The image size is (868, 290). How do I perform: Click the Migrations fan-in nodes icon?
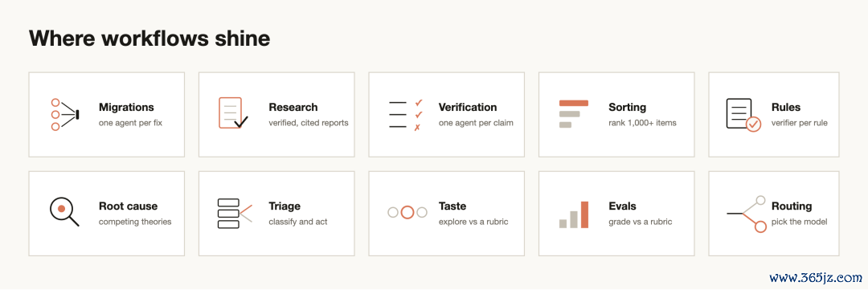65,115
